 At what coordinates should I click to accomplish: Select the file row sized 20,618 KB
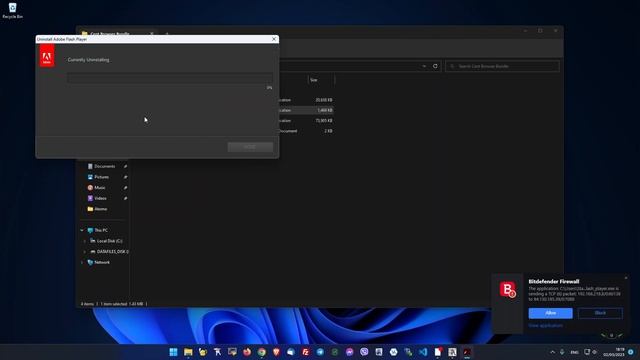coord(306,100)
